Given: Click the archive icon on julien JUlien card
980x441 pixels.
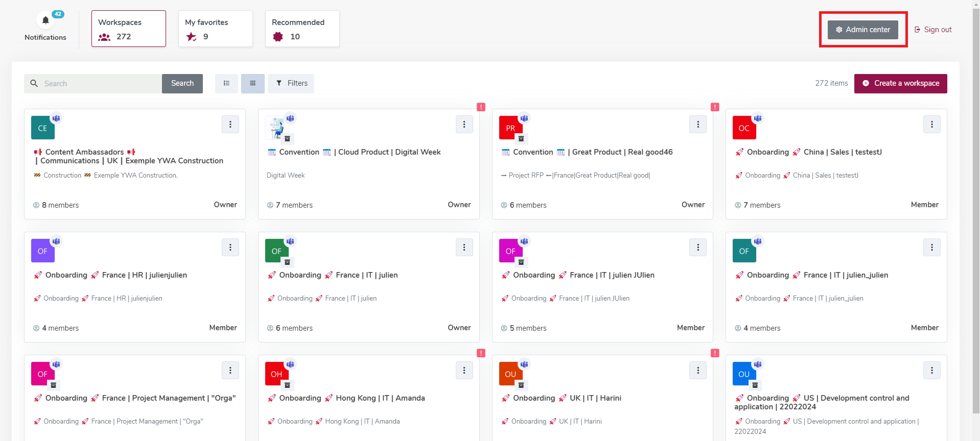Looking at the screenshot, I should pyautogui.click(x=521, y=262).
